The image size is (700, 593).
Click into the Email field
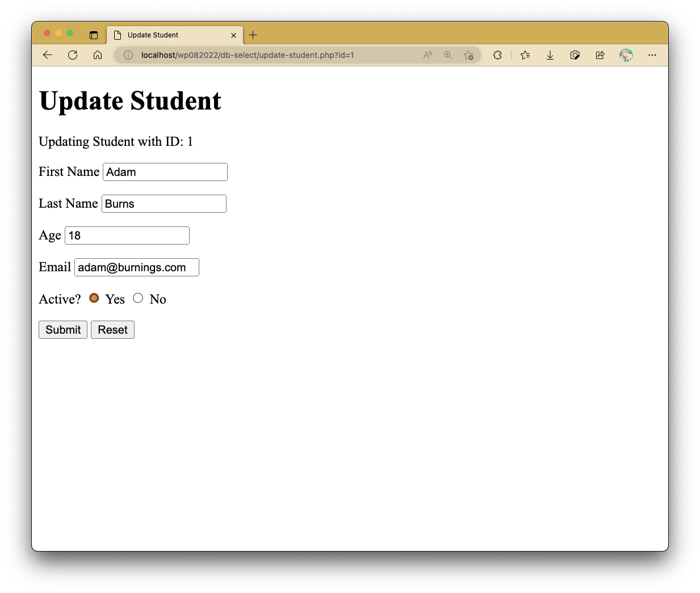click(x=137, y=267)
